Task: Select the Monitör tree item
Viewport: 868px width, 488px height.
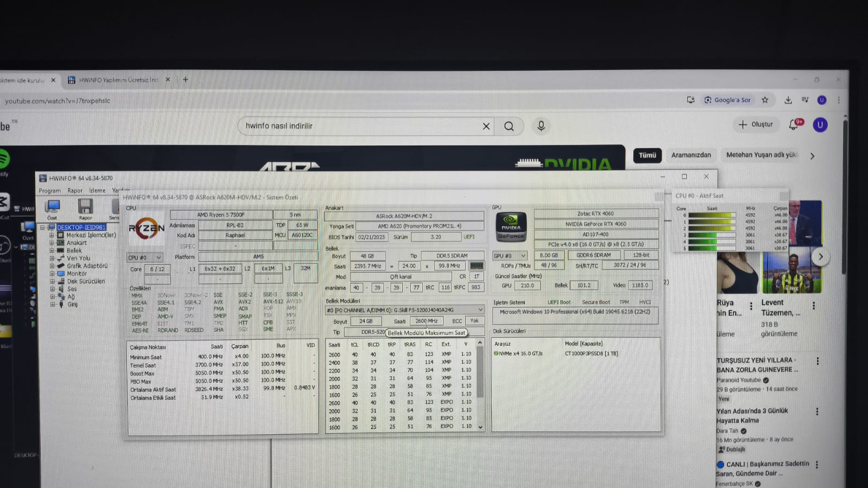Action: [77, 274]
